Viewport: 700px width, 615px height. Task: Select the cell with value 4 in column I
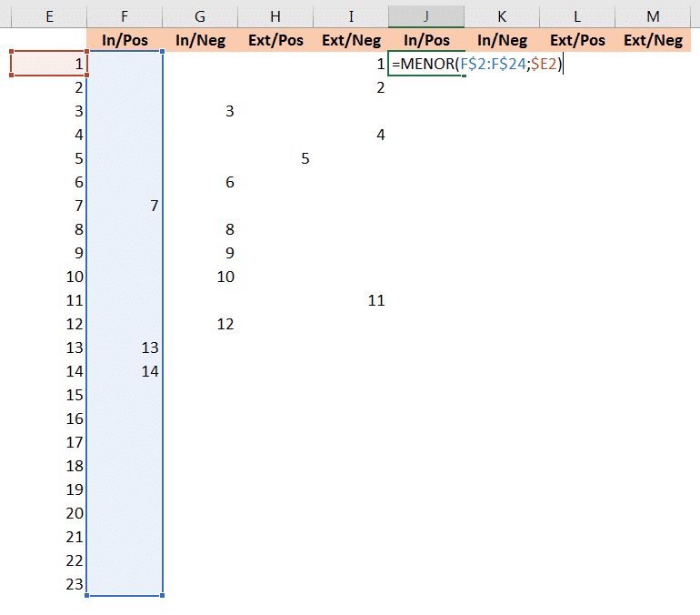pos(351,135)
